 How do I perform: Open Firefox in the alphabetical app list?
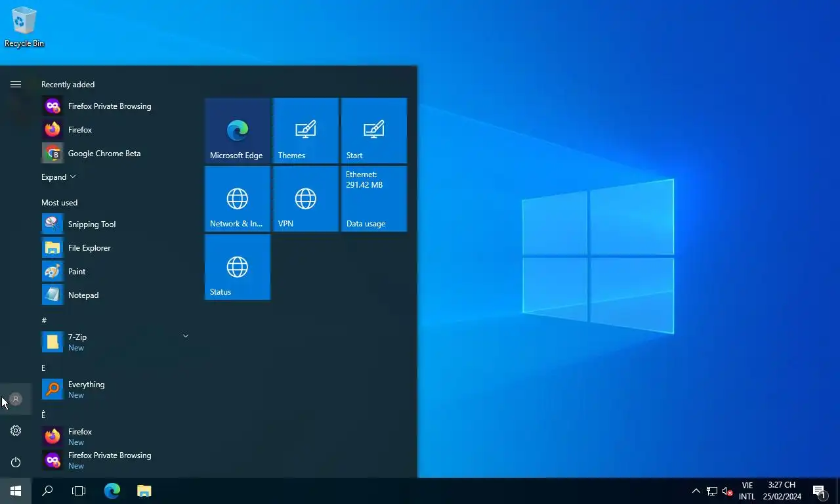point(115,436)
